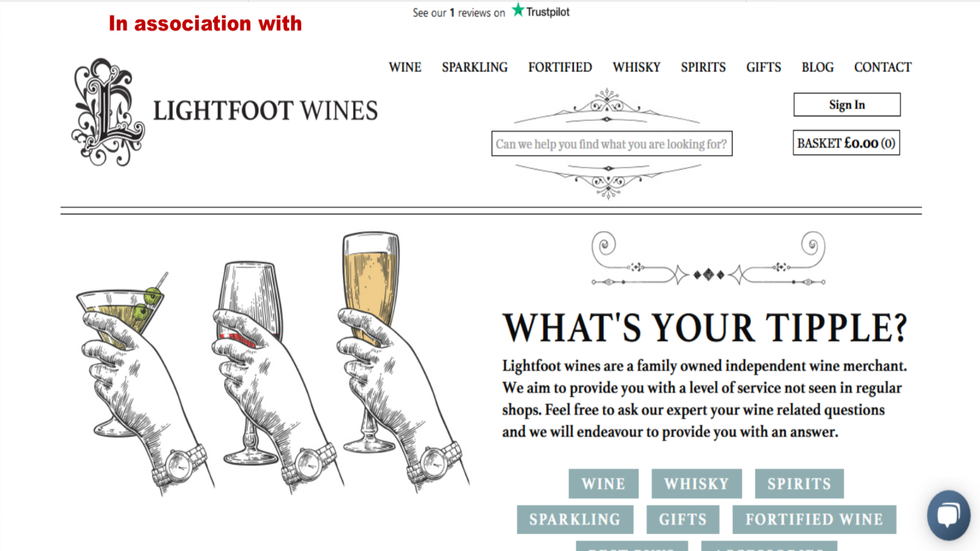
Task: Click the Lightfoot Wines ornate L logo
Action: coord(108,112)
